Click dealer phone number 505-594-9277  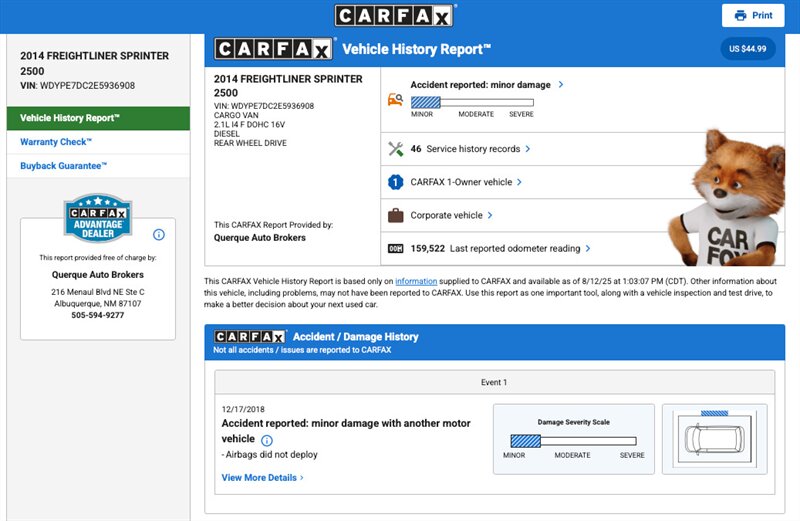(x=97, y=315)
